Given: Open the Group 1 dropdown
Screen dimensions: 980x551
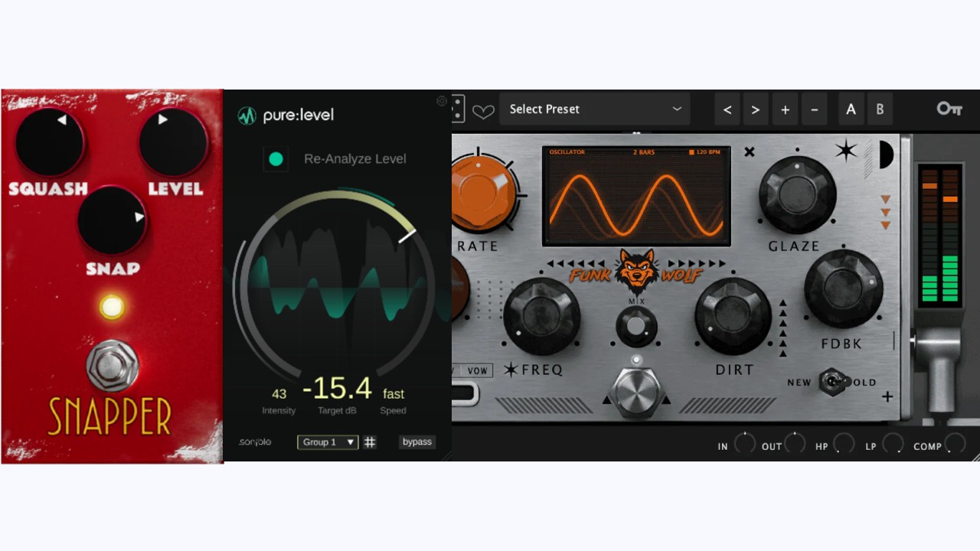Looking at the screenshot, I should coord(328,442).
